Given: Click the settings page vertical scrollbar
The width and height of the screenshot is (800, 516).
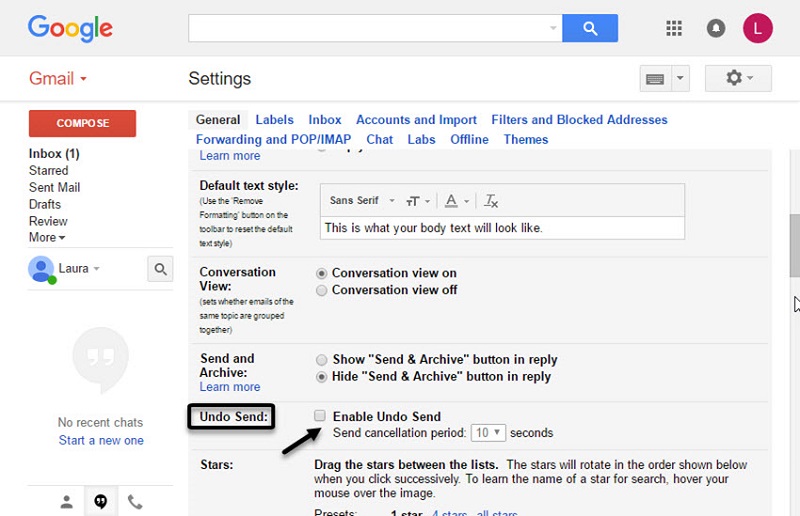Looking at the screenshot, I should [794, 245].
